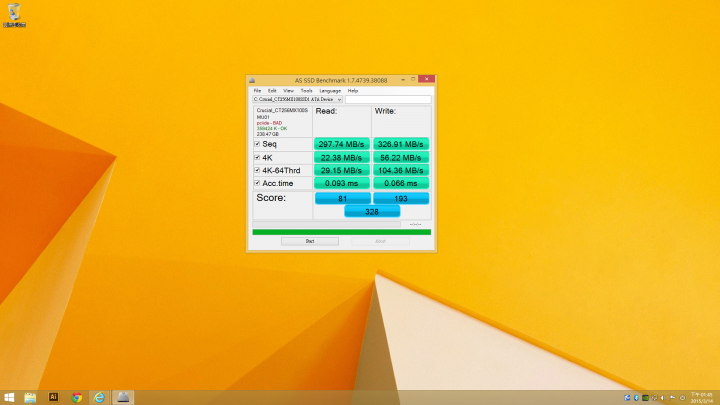Open the NVIDIA tray icon
The height and width of the screenshot is (405, 720).
645,398
